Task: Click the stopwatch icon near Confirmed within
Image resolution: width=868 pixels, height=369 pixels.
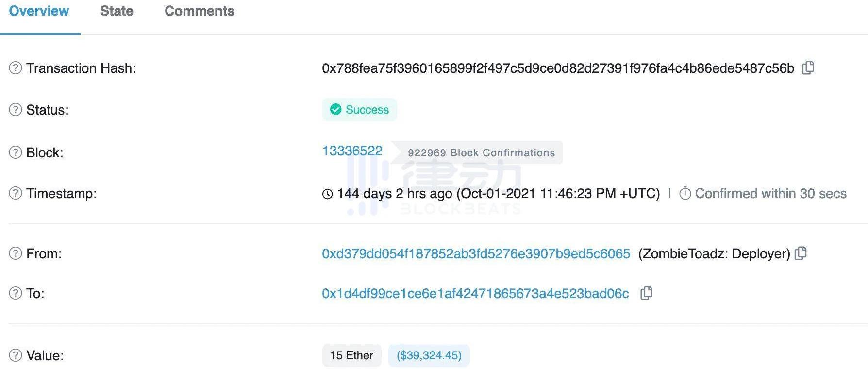Action: tap(685, 194)
